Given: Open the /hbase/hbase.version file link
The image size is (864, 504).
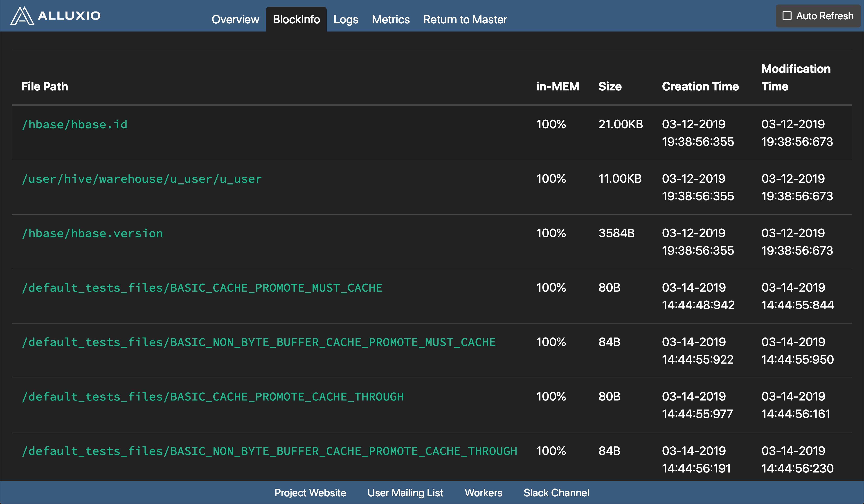Looking at the screenshot, I should [x=92, y=234].
